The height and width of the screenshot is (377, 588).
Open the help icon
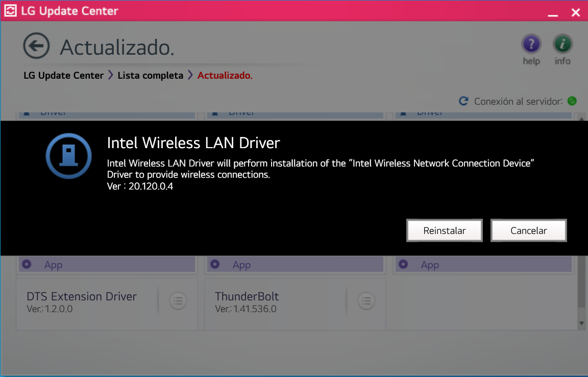(x=531, y=44)
